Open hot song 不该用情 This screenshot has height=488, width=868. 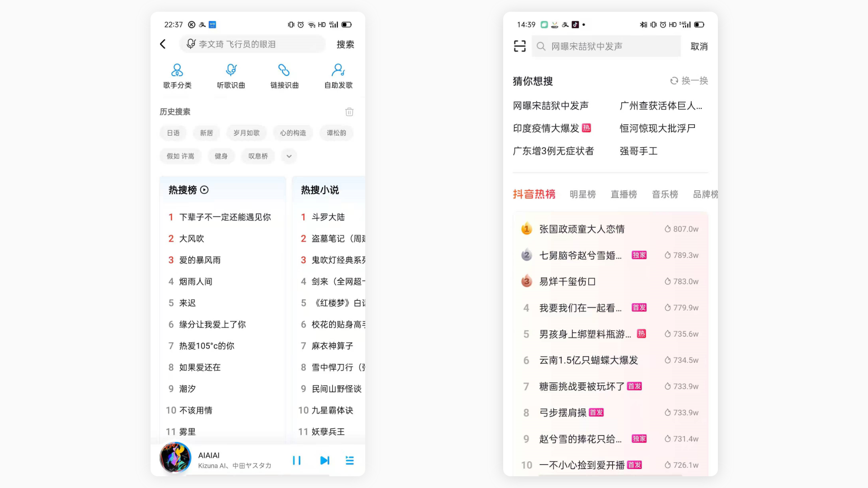[x=196, y=410]
